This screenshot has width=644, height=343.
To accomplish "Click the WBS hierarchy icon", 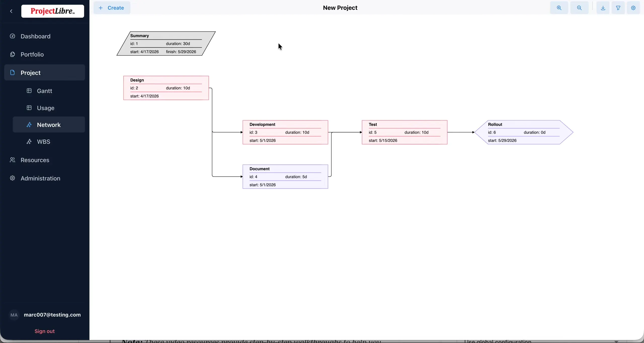I will click(29, 142).
